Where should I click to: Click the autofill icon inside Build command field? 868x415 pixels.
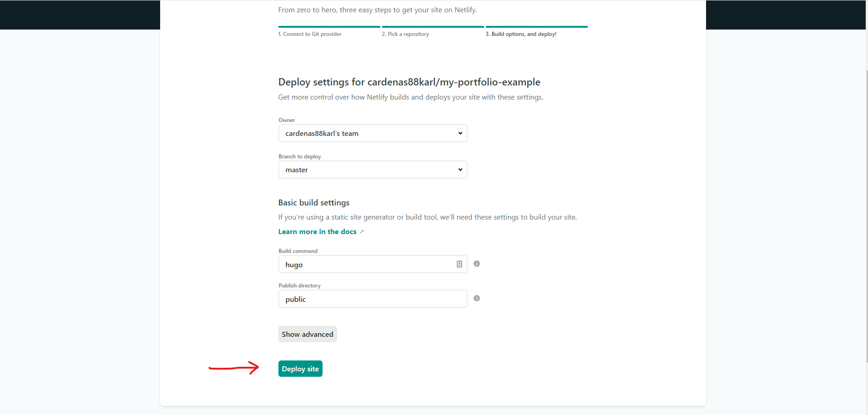459,264
